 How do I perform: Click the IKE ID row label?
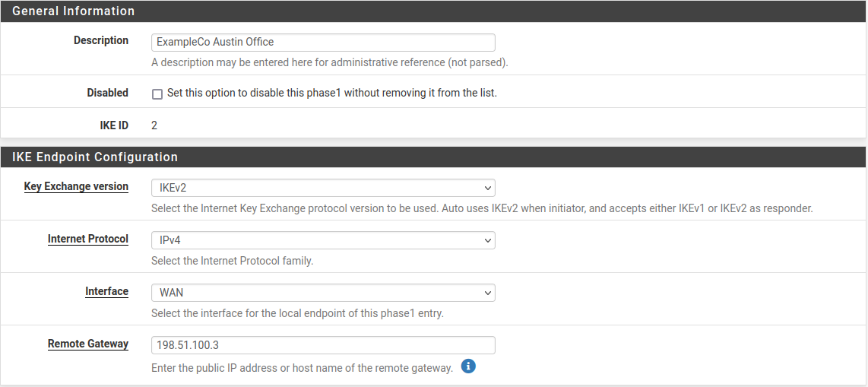point(114,125)
